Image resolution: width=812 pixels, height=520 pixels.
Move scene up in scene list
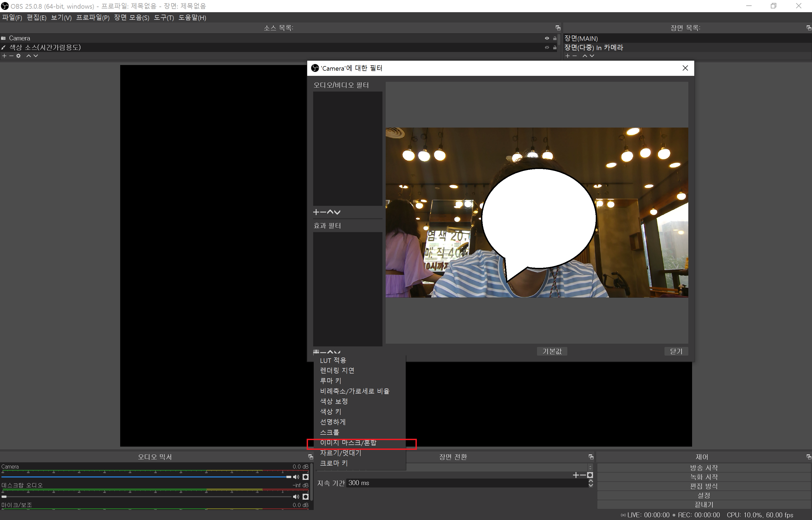tap(585, 56)
